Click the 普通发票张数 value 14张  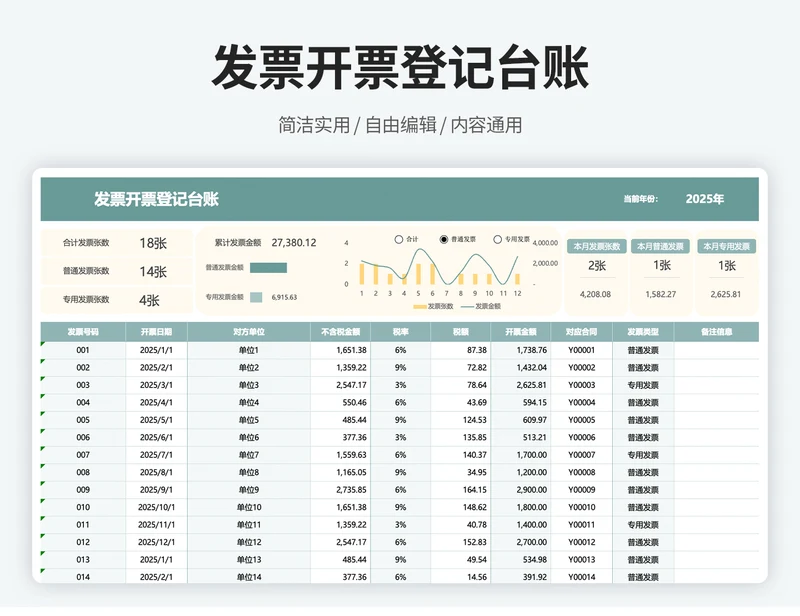coord(153,272)
